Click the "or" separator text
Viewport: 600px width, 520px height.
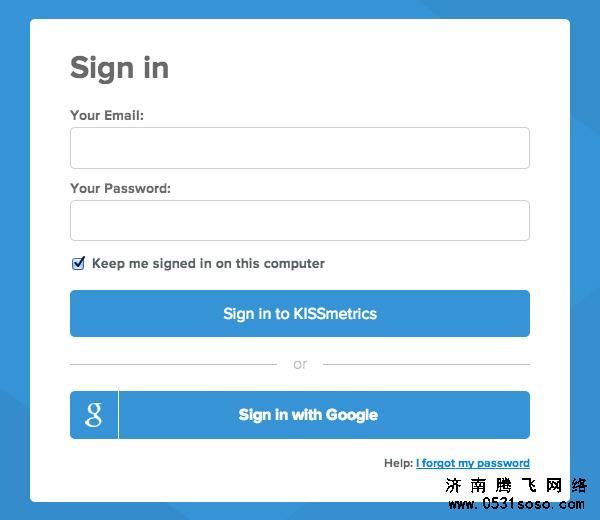[300, 364]
